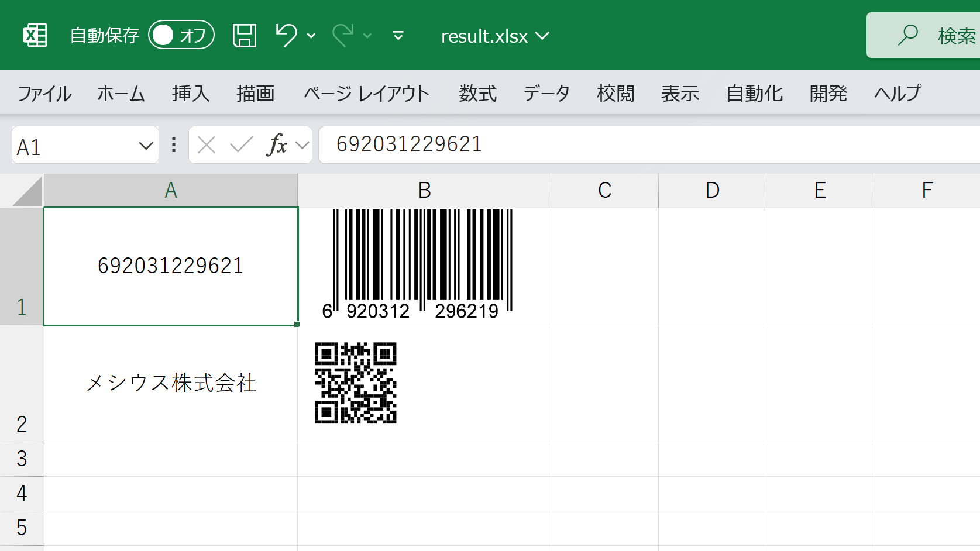The width and height of the screenshot is (980, 551).
Task: Click the 検索 search box
Action: pyautogui.click(x=923, y=35)
